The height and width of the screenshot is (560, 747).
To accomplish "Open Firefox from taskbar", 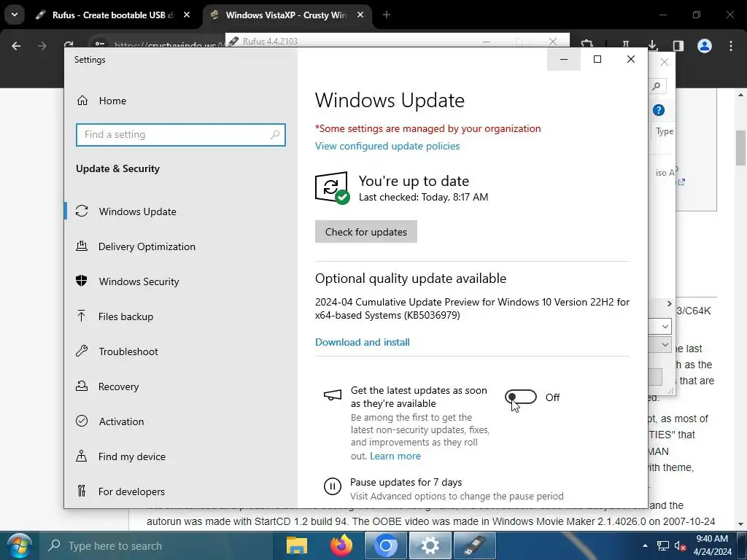I will pyautogui.click(x=341, y=545).
